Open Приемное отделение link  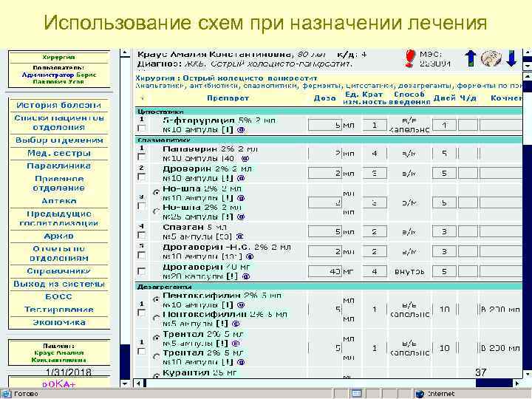pyautogui.click(x=58, y=183)
